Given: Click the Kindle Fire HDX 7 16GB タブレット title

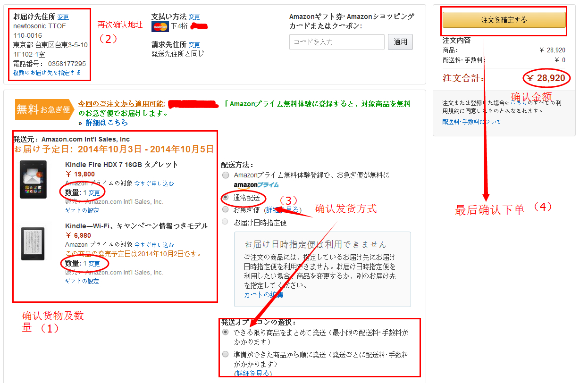Looking at the screenshot, I should [x=122, y=165].
